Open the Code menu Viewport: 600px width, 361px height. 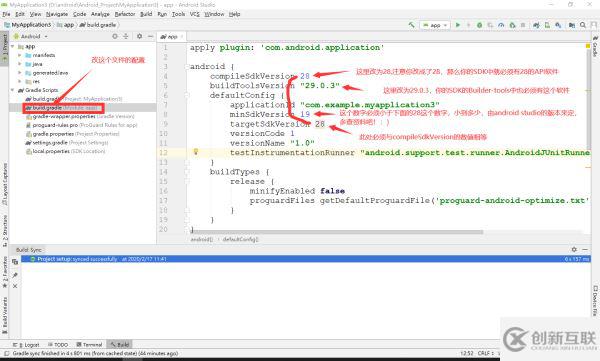80,14
